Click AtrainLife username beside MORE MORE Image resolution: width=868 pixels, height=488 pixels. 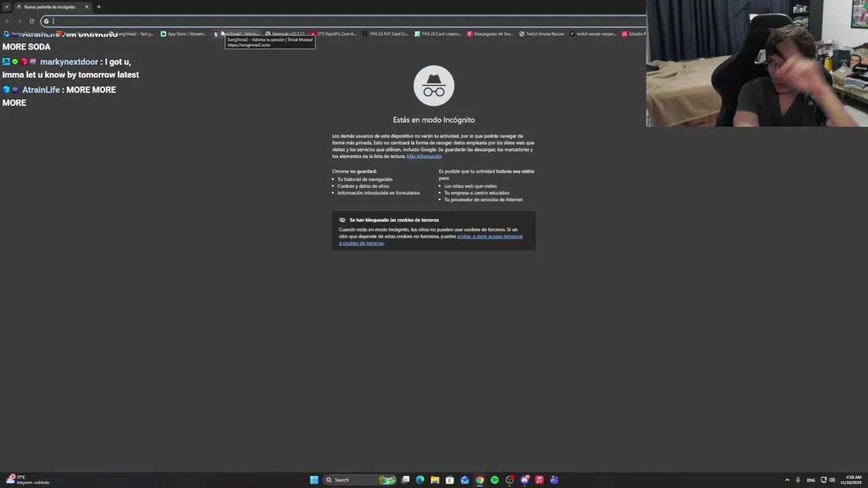[x=41, y=89]
